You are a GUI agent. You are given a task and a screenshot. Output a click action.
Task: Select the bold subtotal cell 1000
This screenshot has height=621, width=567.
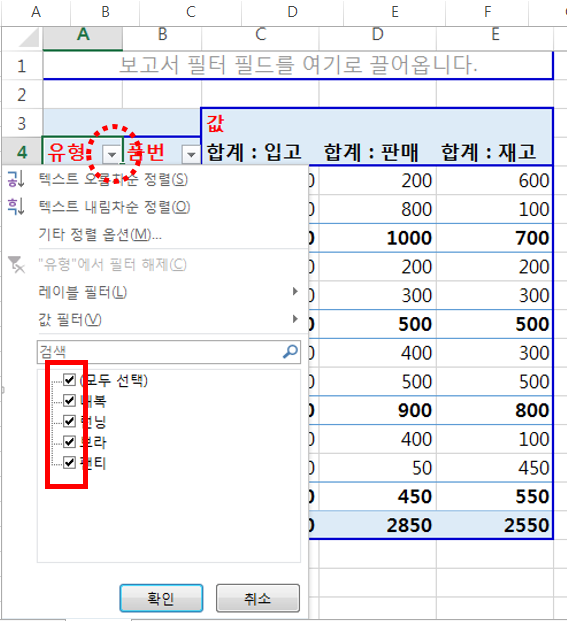377,238
